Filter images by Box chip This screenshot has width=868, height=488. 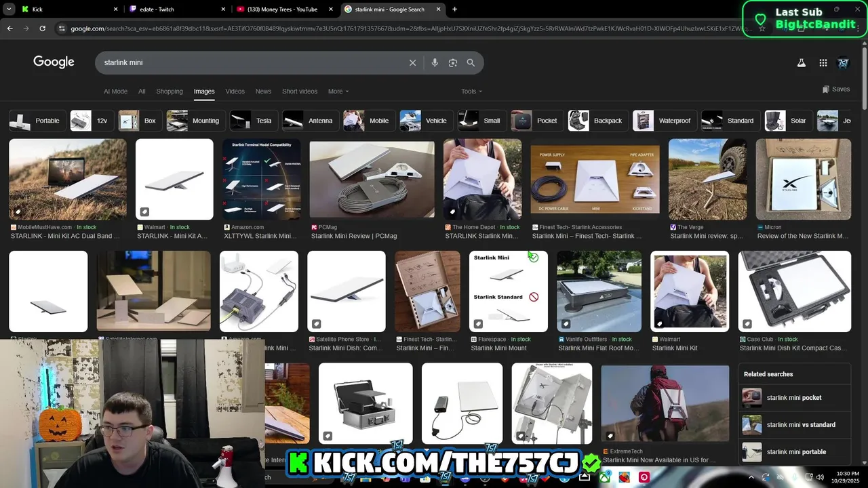[x=140, y=121]
